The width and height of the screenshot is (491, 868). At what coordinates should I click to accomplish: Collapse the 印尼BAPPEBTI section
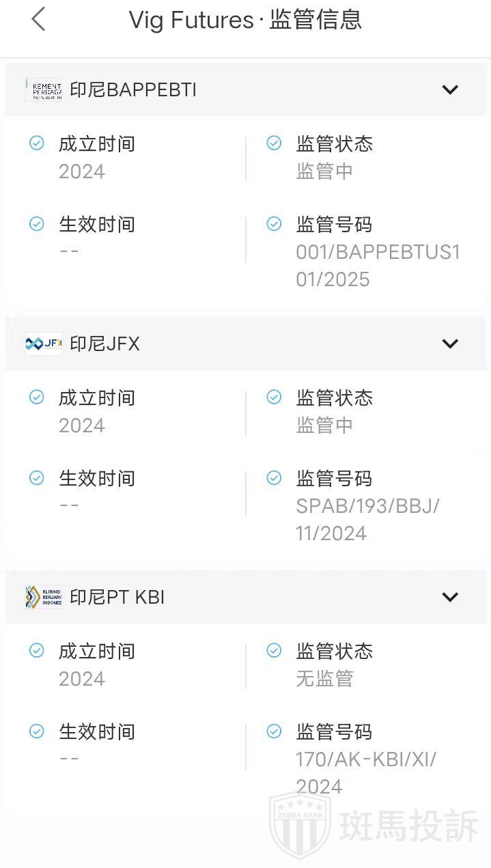[x=450, y=89]
